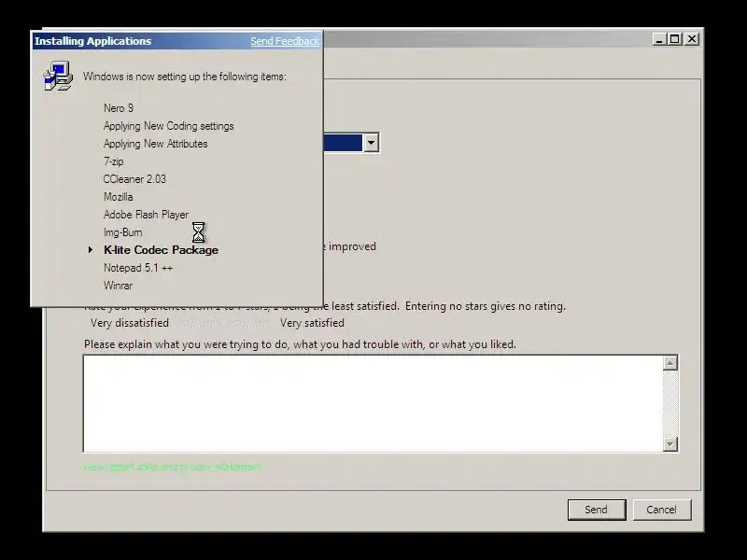Select Notepad 5.1 ++ in the list
The height and width of the screenshot is (560, 747).
click(x=138, y=268)
